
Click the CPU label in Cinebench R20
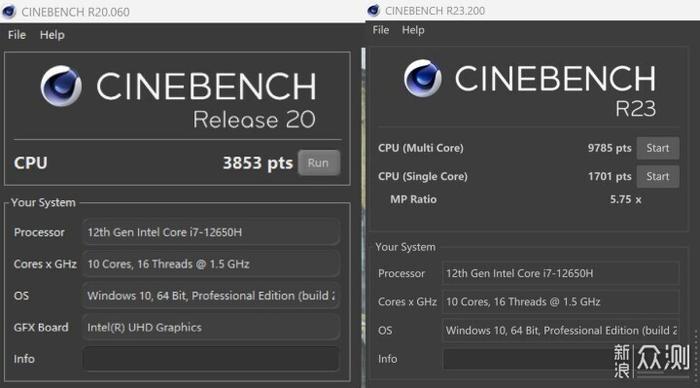click(x=30, y=163)
